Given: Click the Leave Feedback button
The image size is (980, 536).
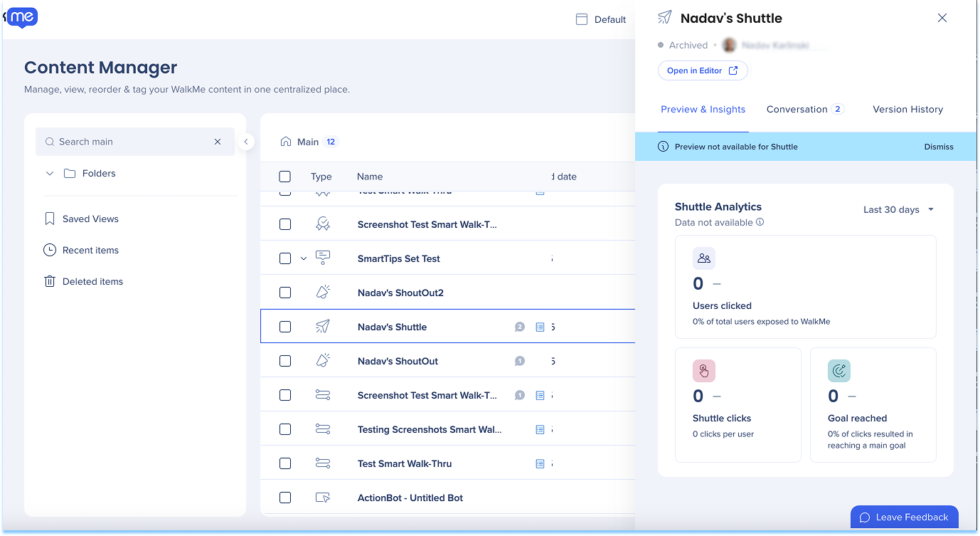Looking at the screenshot, I should [x=904, y=517].
